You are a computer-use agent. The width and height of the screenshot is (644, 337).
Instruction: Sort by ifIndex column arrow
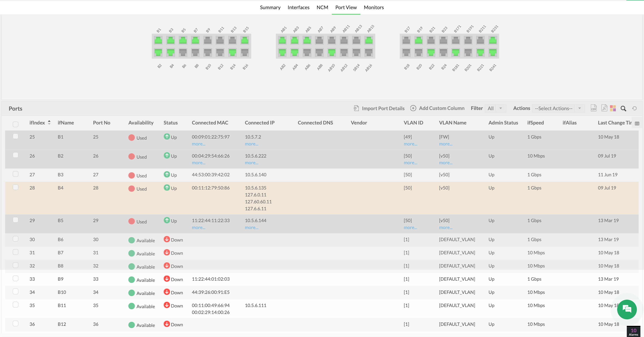(49, 122)
